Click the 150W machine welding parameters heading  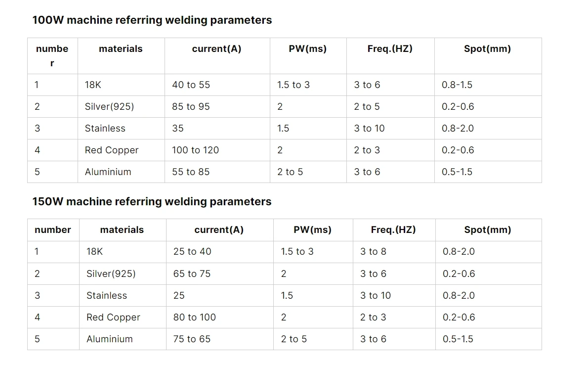(152, 202)
